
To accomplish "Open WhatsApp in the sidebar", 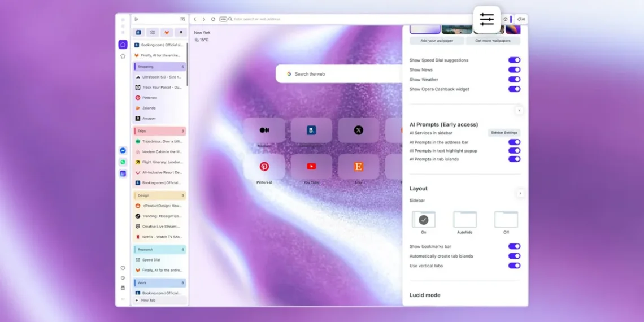I will [x=123, y=162].
